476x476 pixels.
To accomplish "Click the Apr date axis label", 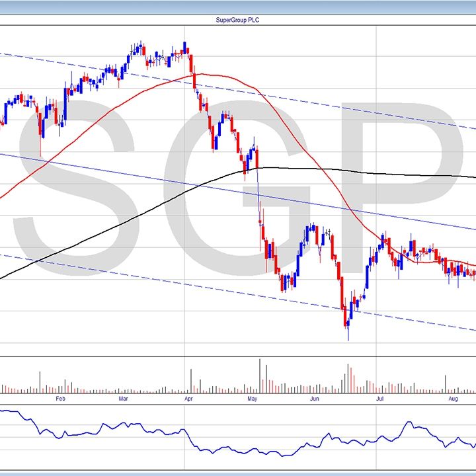I will pos(188,399).
